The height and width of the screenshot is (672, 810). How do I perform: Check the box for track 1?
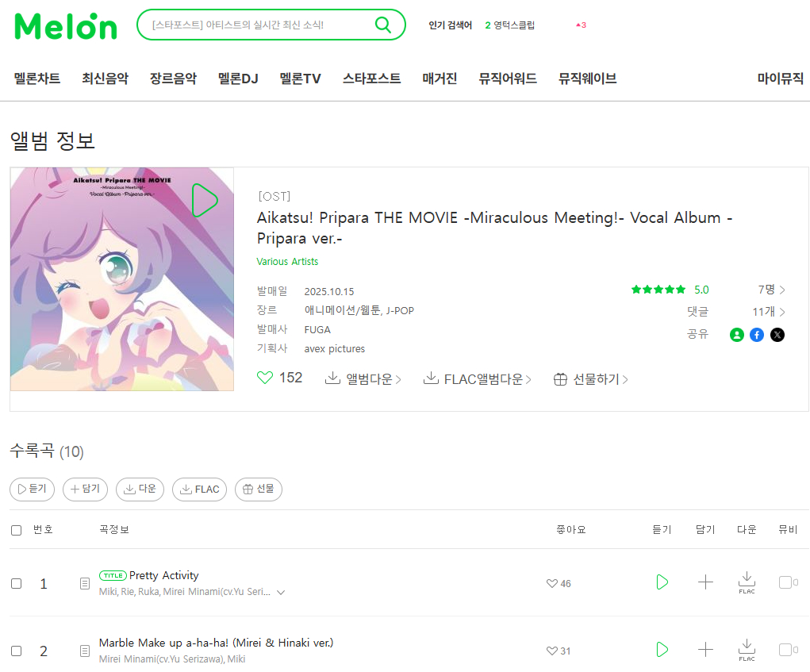click(17, 584)
